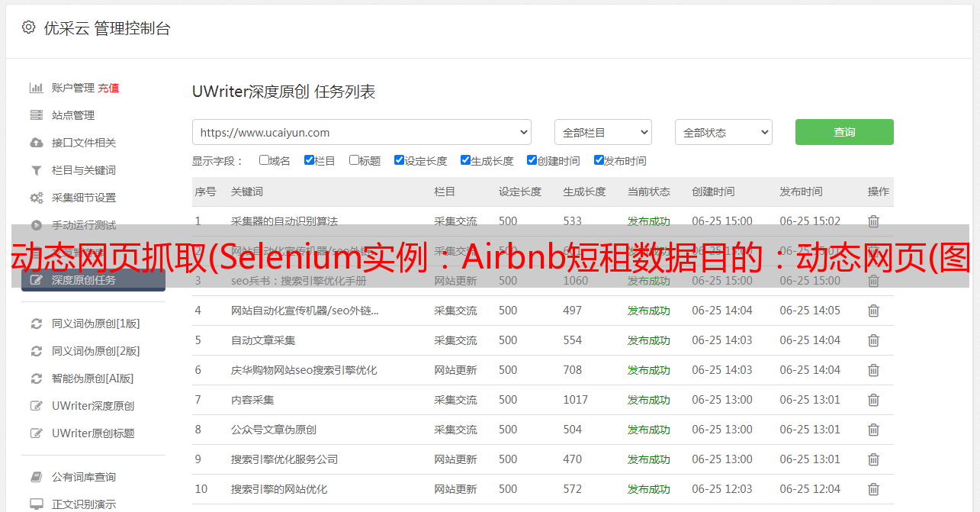The width and height of the screenshot is (980, 512).
Task: Open 正文识别演示 sidebar link
Action: pos(84,504)
